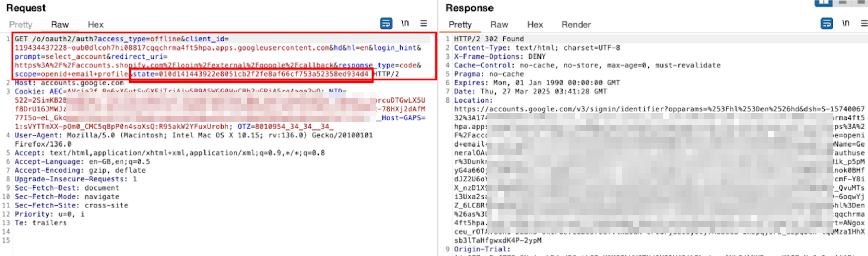
Task: Toggle word wrap icon in Response panel
Action: 827,24
